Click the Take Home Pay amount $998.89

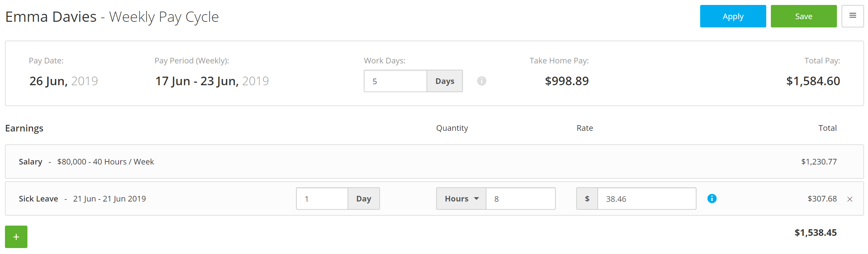click(567, 81)
